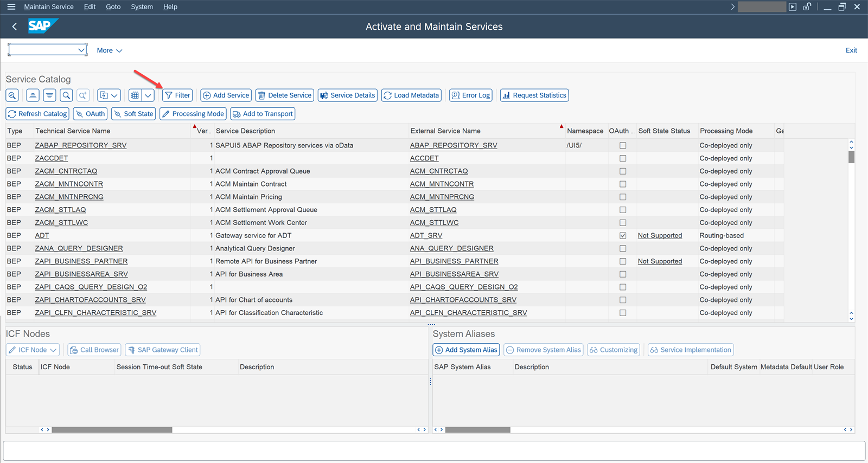Click the Exit link
This screenshot has width=868, height=463.
pyautogui.click(x=851, y=50)
